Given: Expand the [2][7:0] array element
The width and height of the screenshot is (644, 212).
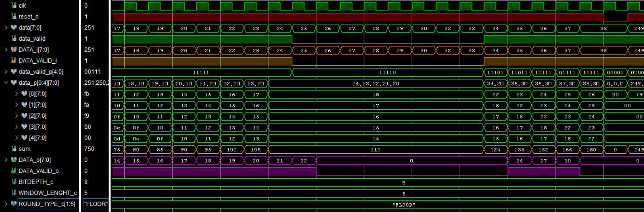Looking at the screenshot, I should click(x=16, y=116).
